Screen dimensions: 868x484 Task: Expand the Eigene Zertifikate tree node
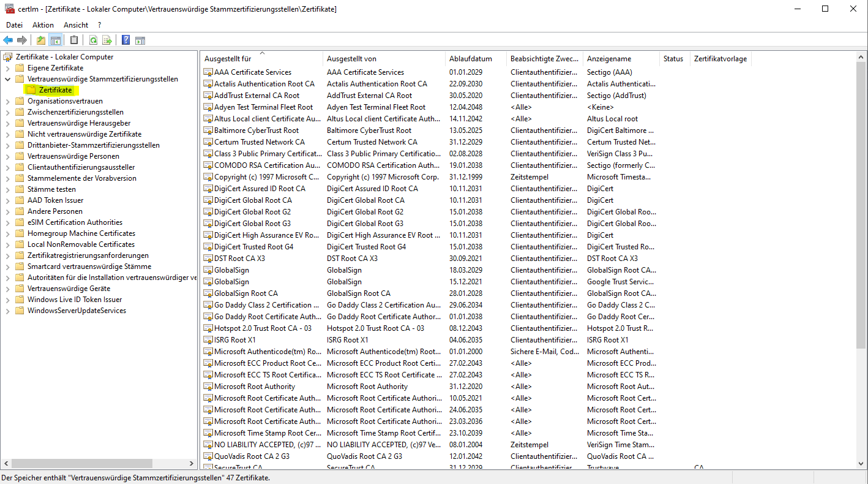pyautogui.click(x=7, y=68)
